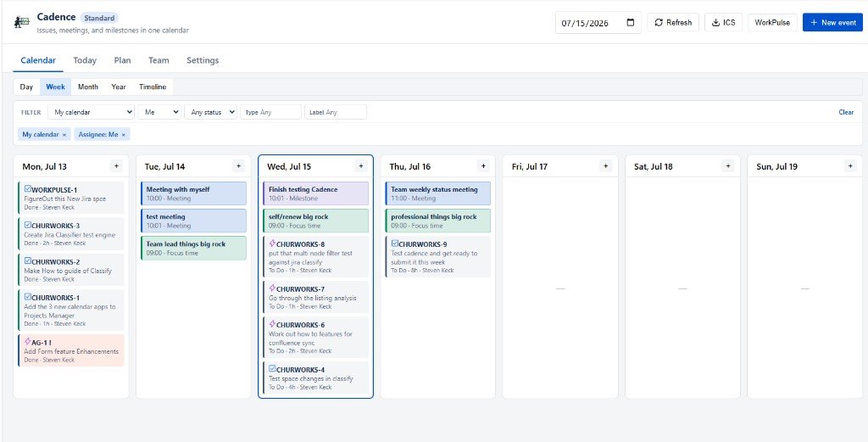868x442 pixels.
Task: Open the test meeting event
Action: tap(193, 221)
